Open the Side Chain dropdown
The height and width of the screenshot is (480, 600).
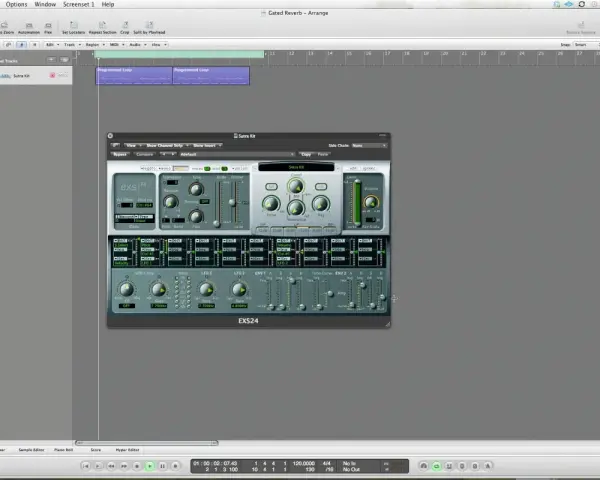tap(369, 145)
